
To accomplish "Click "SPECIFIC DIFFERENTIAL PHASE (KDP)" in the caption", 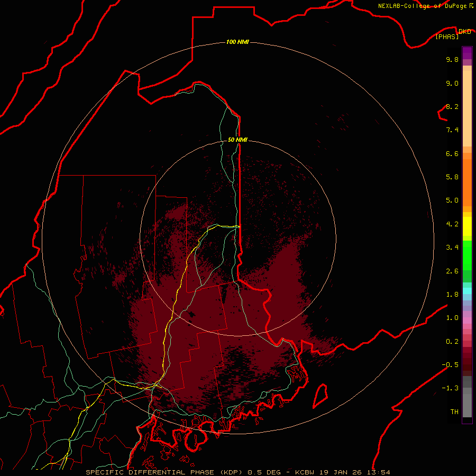I will [x=162, y=472].
